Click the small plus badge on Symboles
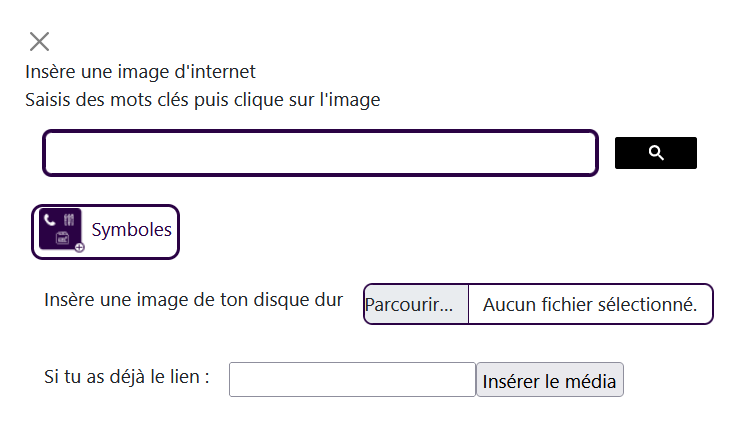738x429 pixels. (80, 247)
